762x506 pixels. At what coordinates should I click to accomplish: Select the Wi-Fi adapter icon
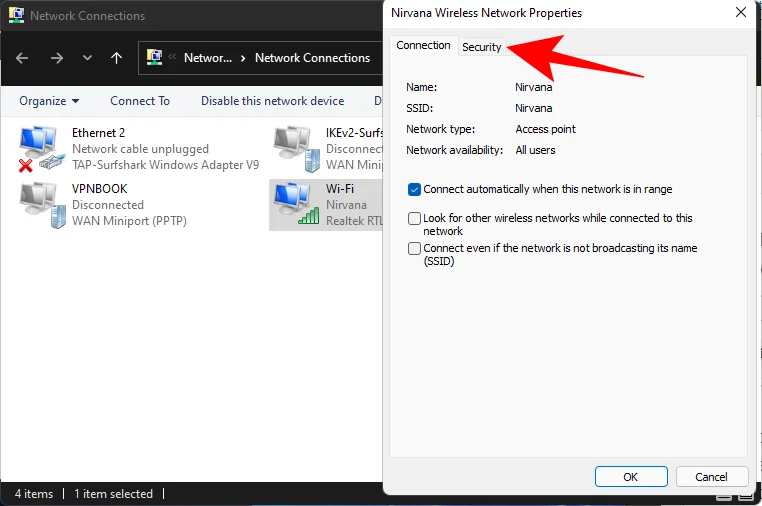pos(297,204)
